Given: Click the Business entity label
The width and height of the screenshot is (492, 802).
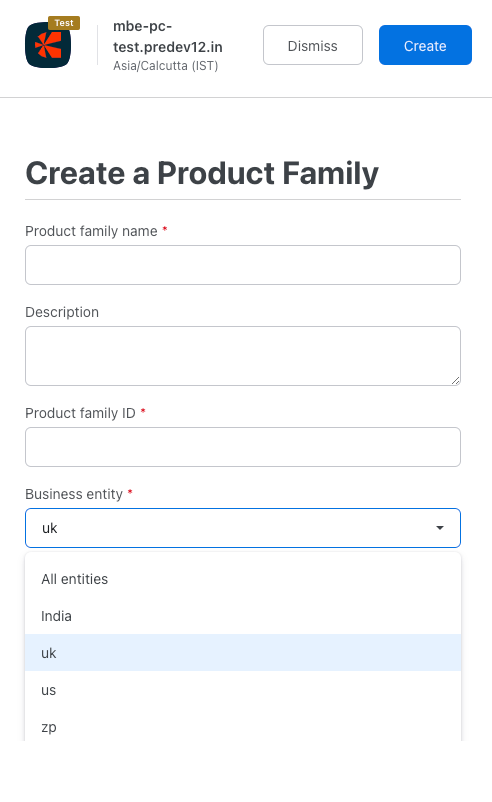Looking at the screenshot, I should pyautogui.click(x=74, y=494).
